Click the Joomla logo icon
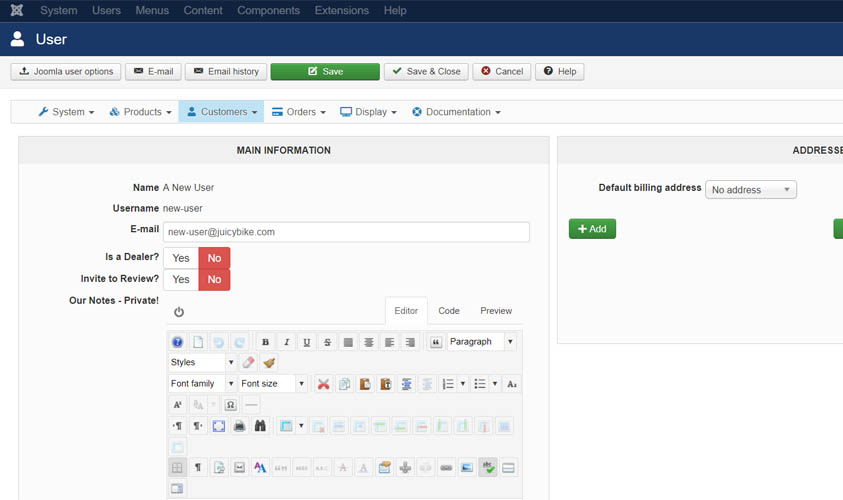The height and width of the screenshot is (500, 843). pyautogui.click(x=17, y=10)
